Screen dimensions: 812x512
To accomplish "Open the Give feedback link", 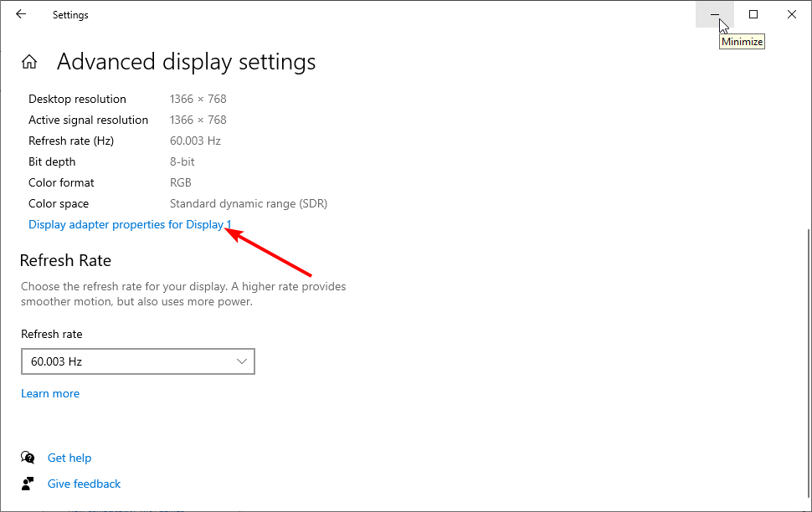I will (84, 484).
